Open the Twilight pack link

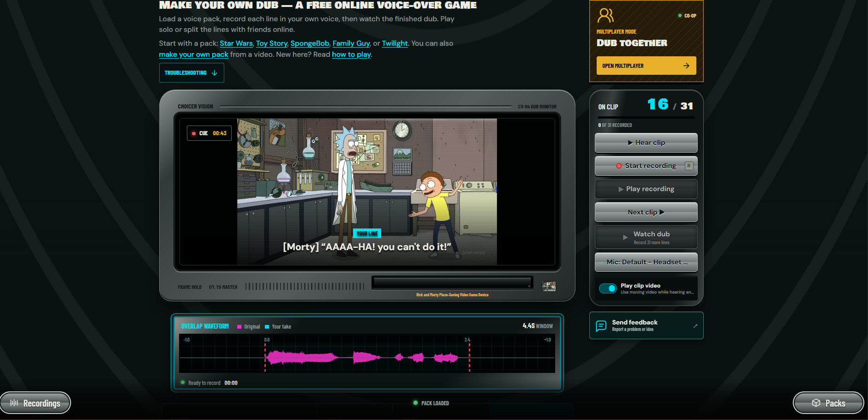coord(395,43)
